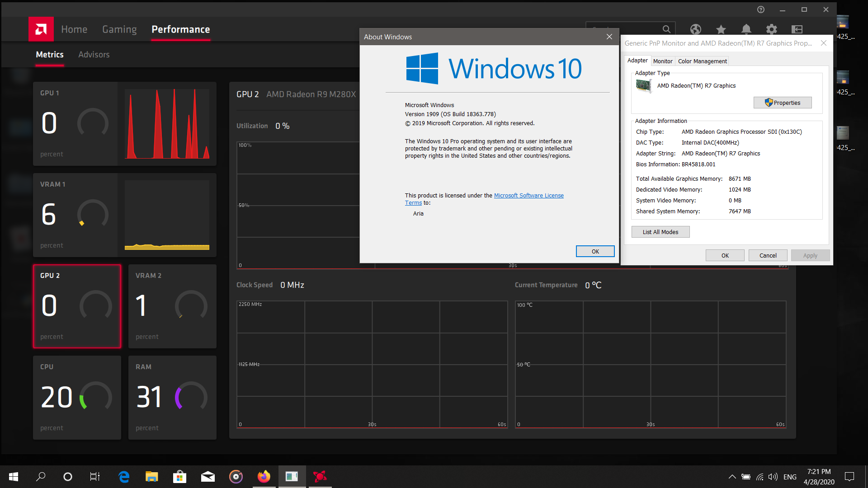Click the favorites star icon
868x488 pixels.
point(721,29)
